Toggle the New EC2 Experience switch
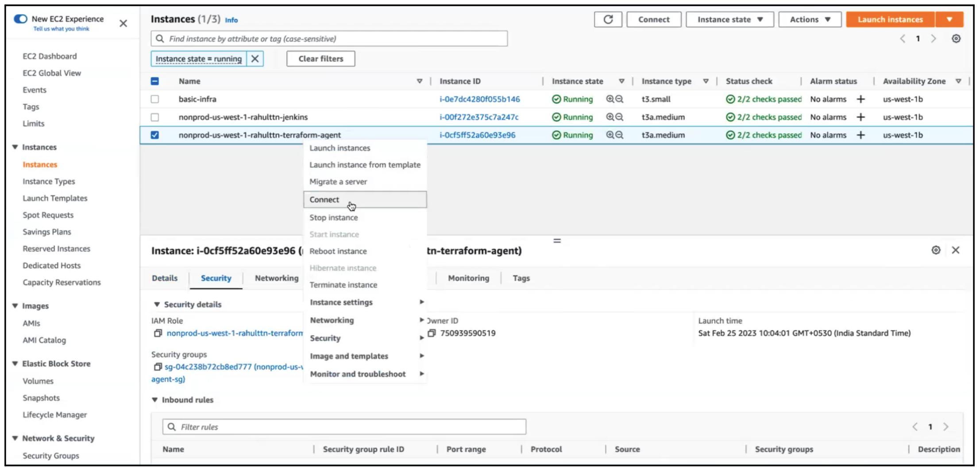Viewport: 980px width, 471px height. [x=20, y=19]
